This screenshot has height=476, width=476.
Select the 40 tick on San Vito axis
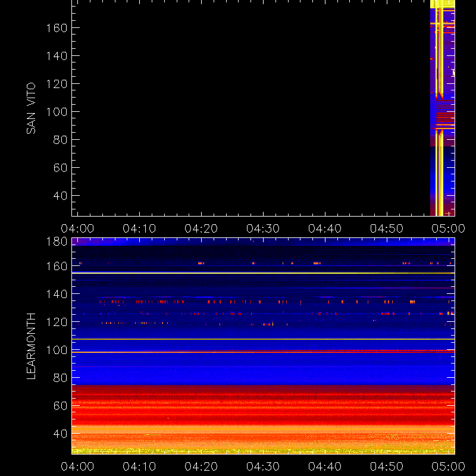click(60, 196)
